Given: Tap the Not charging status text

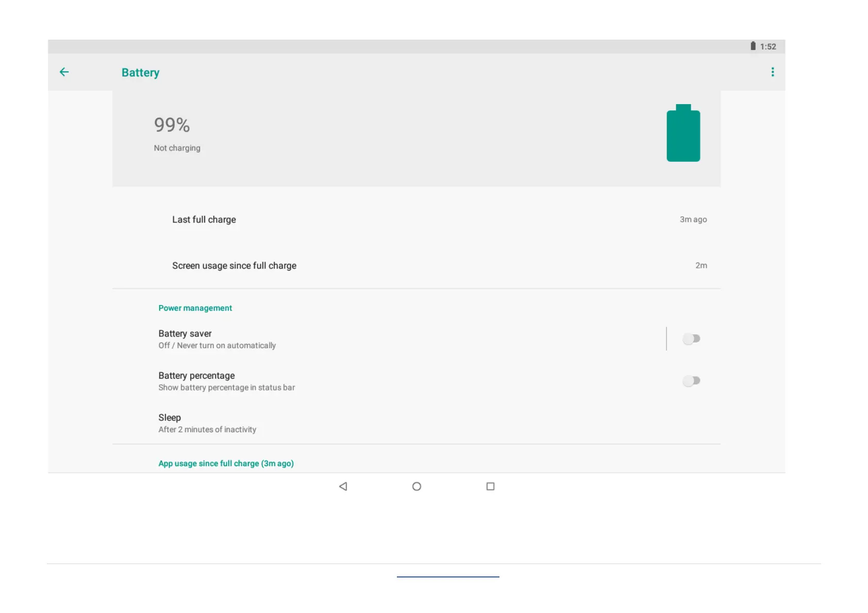Looking at the screenshot, I should 177,148.
